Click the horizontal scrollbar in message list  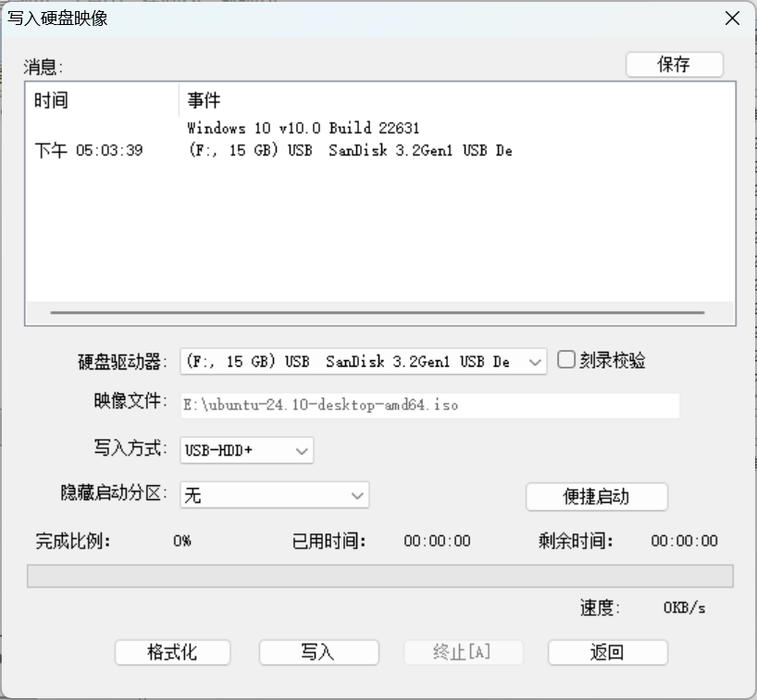377,313
